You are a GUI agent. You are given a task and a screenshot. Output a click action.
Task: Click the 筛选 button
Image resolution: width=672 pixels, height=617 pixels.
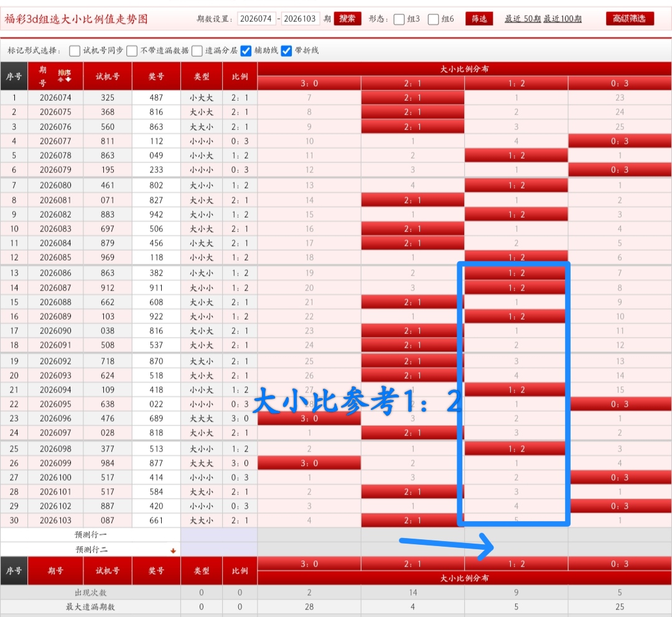pos(479,19)
